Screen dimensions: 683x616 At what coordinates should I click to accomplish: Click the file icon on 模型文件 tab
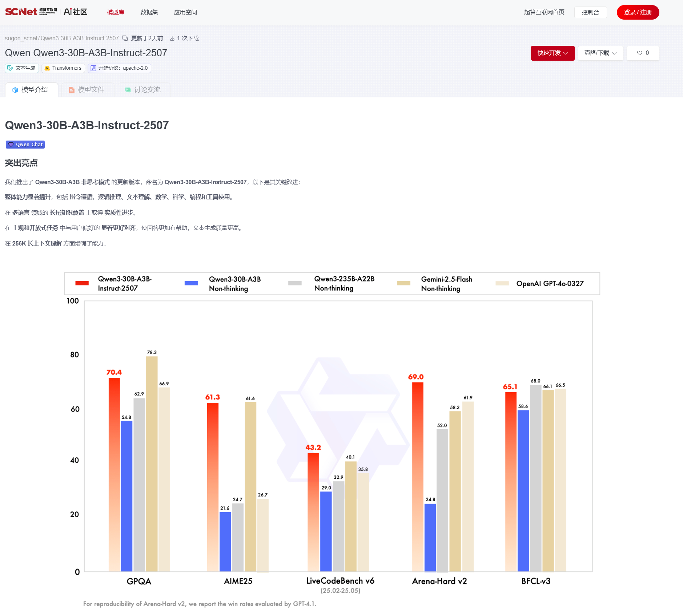72,90
